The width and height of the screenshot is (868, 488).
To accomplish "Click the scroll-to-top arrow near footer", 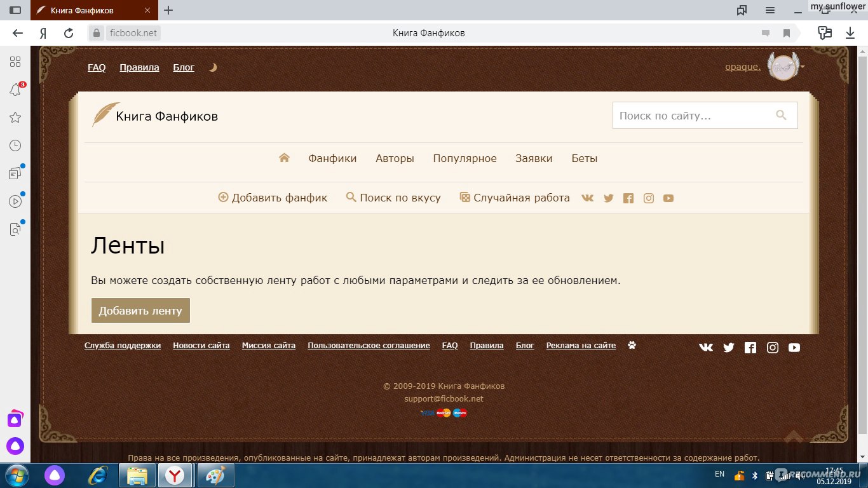I will pos(793,437).
